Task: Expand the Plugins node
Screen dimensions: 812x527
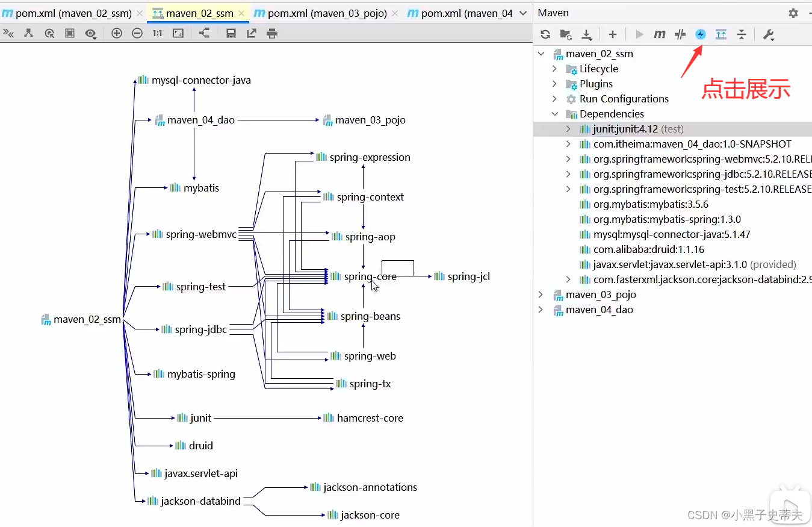Action: [x=555, y=84]
